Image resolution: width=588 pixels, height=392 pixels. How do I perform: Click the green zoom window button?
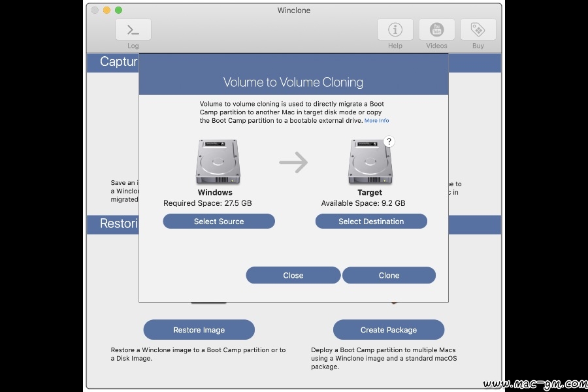(118, 10)
